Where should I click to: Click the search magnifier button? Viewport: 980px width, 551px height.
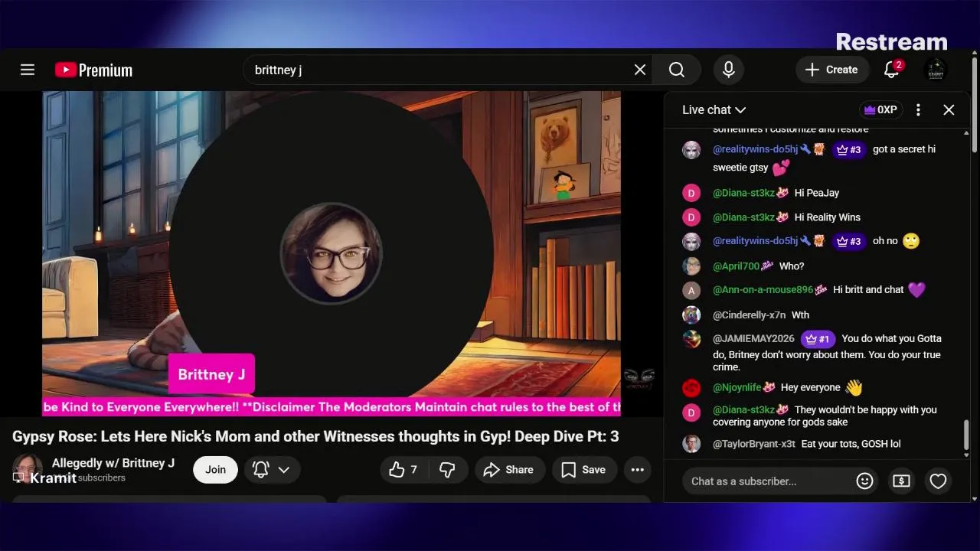click(x=677, y=70)
